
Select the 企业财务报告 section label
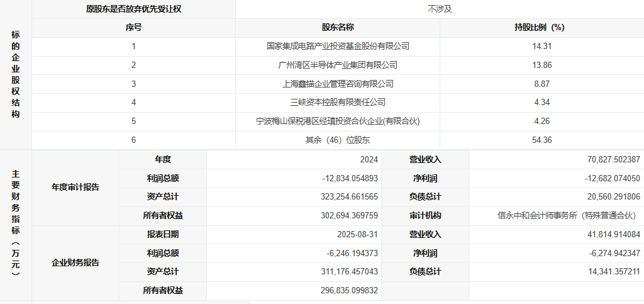tap(75, 262)
